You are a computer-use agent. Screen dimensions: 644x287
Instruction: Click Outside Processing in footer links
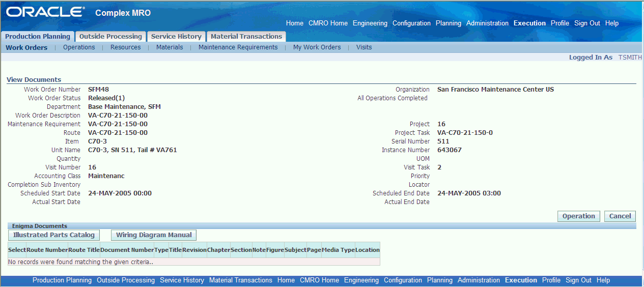pos(126,280)
